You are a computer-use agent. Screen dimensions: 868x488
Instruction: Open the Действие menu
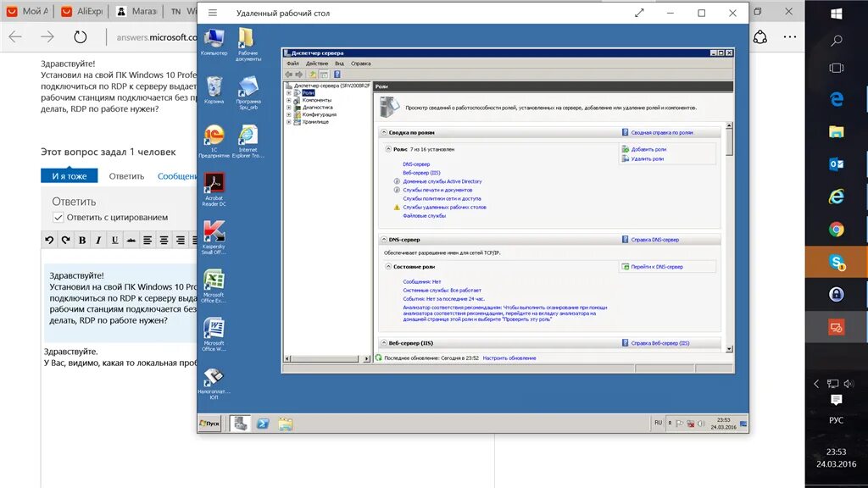point(317,64)
